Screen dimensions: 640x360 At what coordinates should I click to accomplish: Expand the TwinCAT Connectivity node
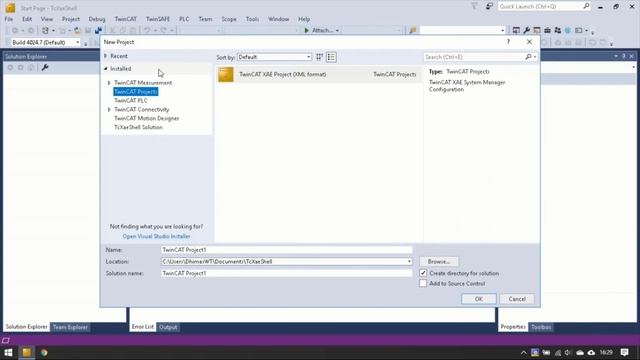[109, 109]
